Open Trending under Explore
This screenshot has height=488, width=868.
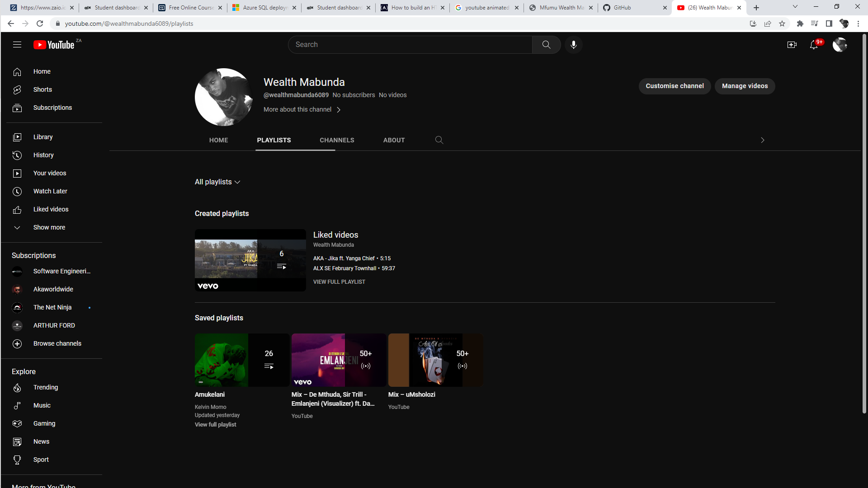click(45, 387)
